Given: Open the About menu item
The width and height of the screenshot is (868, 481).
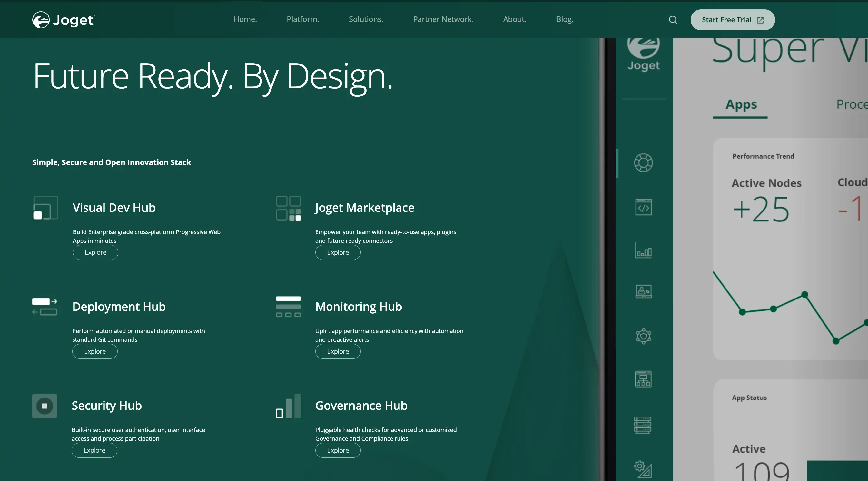Looking at the screenshot, I should pyautogui.click(x=515, y=19).
